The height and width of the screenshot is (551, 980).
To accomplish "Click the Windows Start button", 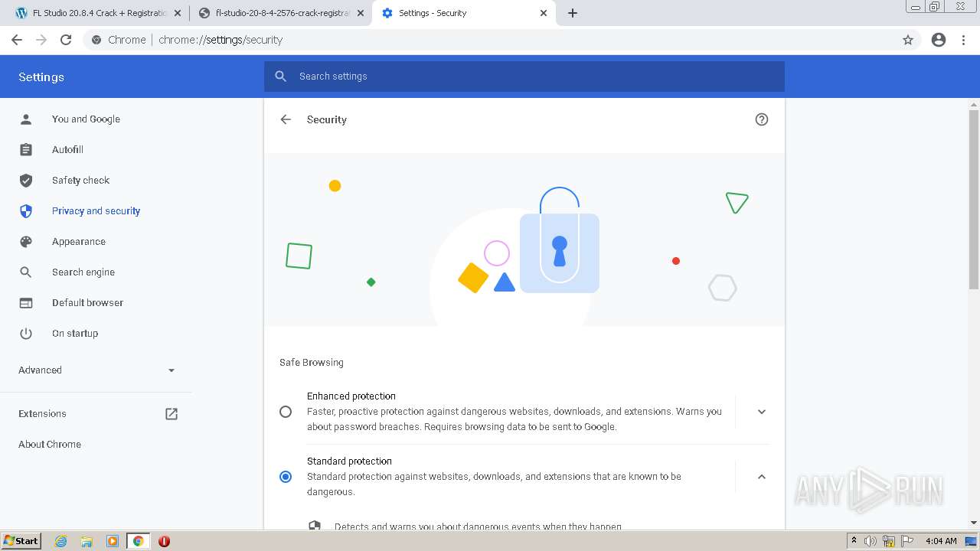I will pos(21,541).
